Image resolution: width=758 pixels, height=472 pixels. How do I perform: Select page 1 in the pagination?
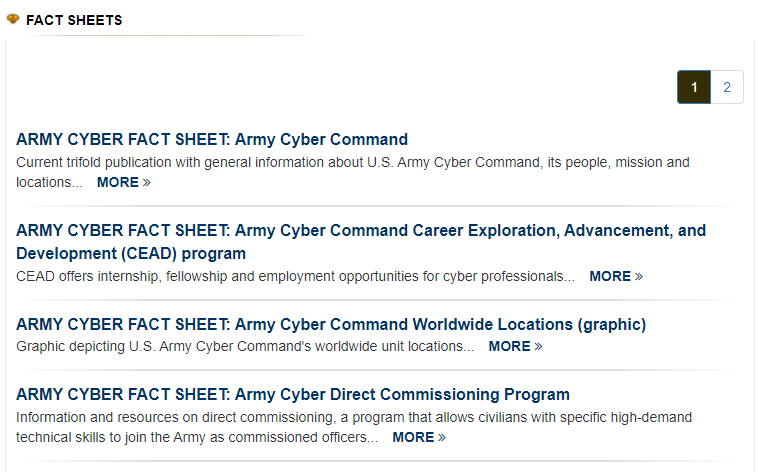694,87
